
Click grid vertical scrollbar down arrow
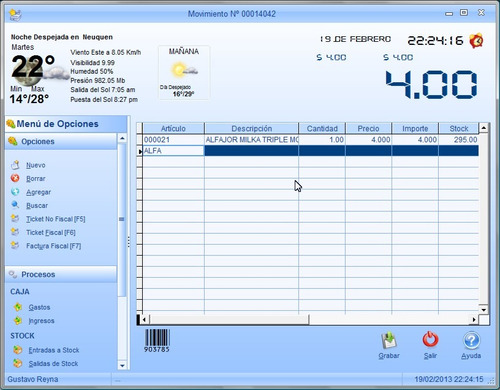[484, 310]
